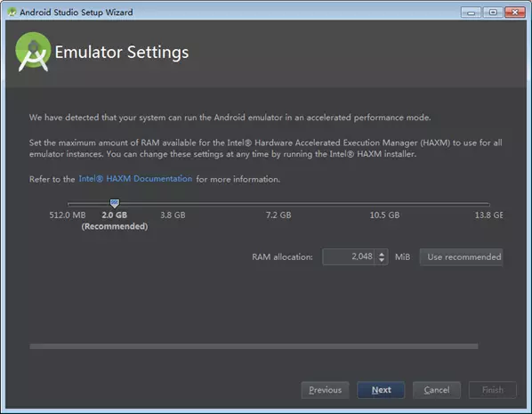The height and width of the screenshot is (414, 532).
Task: Click the Android Studio logo in header
Action: [x=33, y=52]
